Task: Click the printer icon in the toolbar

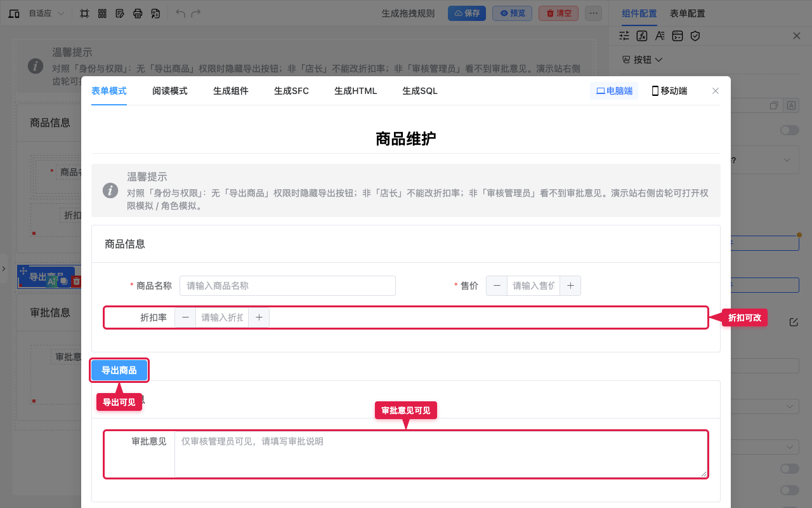Action: click(x=138, y=13)
